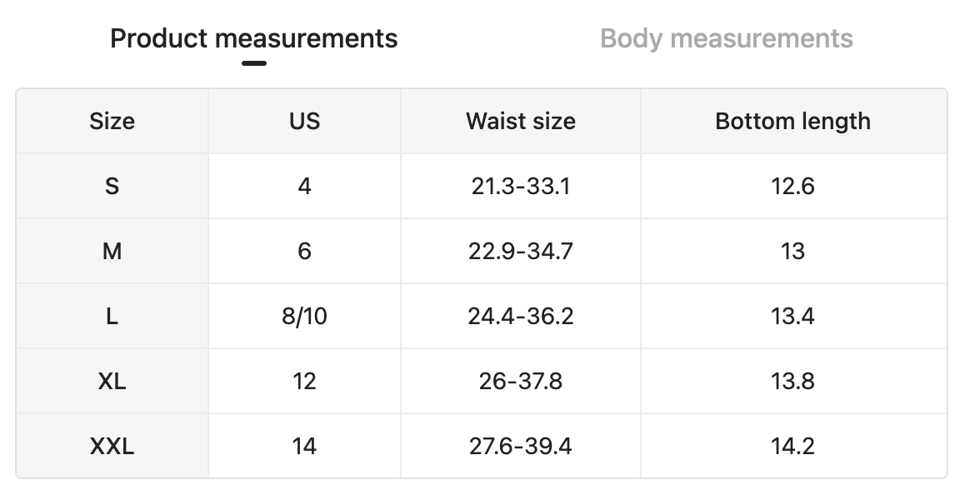Click the US column header
The width and height of the screenshot is (980, 500).
(304, 122)
